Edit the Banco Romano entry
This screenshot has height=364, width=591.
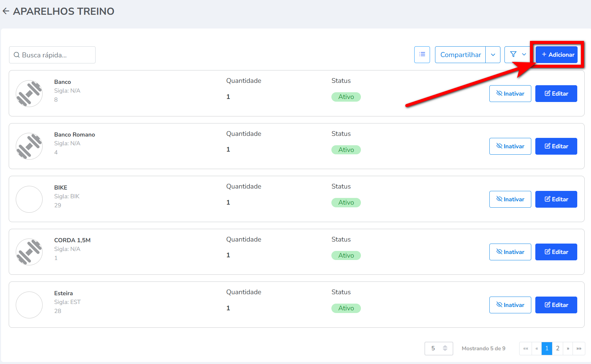[x=556, y=146]
